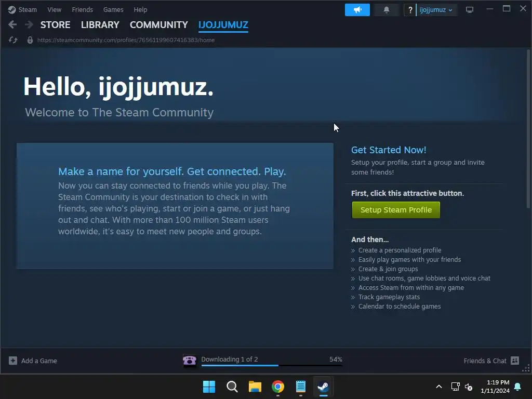Click 'Track gameplay stats' text
Image resolution: width=532 pixels, height=399 pixels.
coord(389,297)
